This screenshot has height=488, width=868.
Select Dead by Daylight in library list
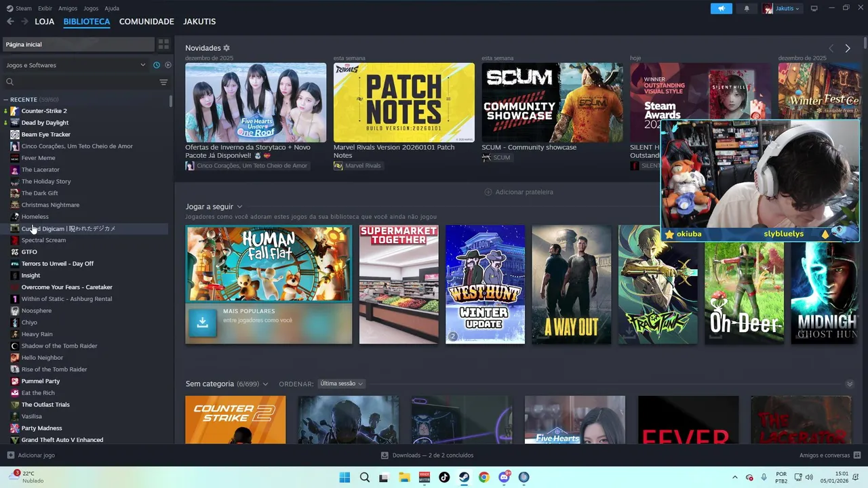[x=45, y=123]
